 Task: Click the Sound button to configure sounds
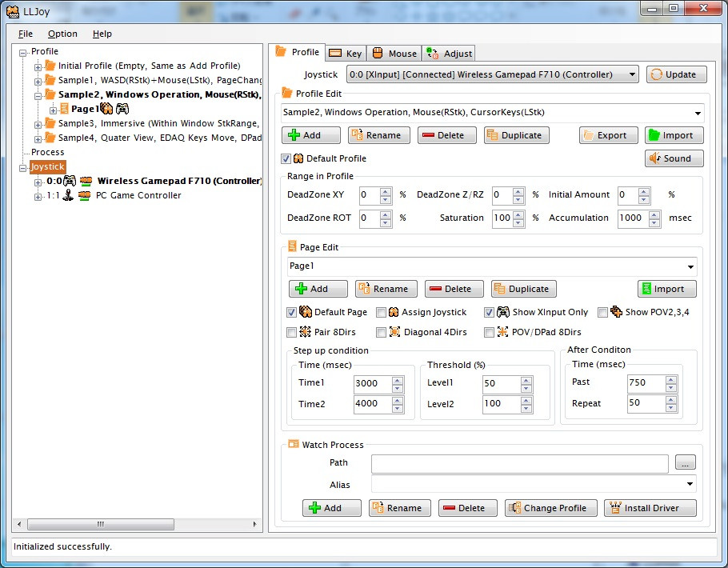674,158
